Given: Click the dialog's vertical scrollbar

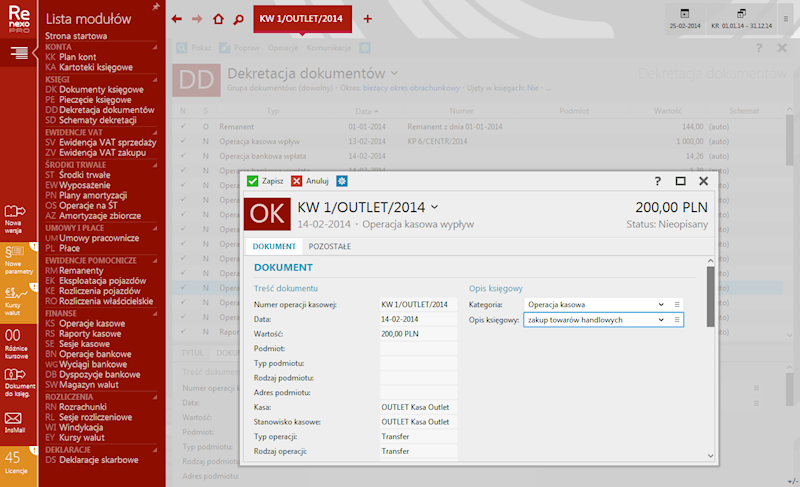Looking at the screenshot, I should click(710, 296).
